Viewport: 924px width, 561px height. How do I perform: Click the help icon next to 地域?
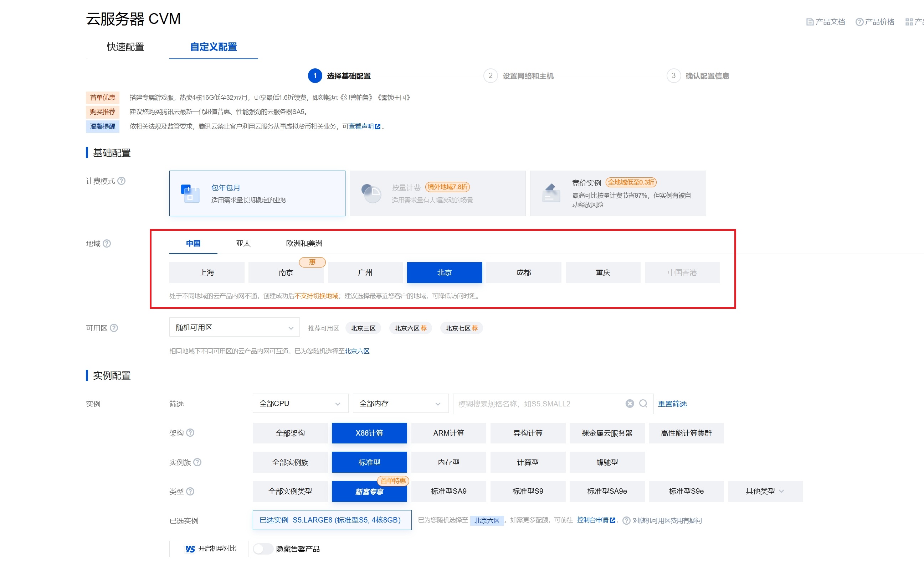pos(107,244)
